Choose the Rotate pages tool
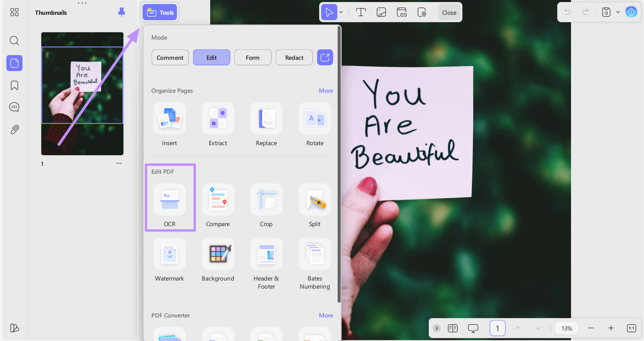The width and height of the screenshot is (644, 341). pos(315,125)
